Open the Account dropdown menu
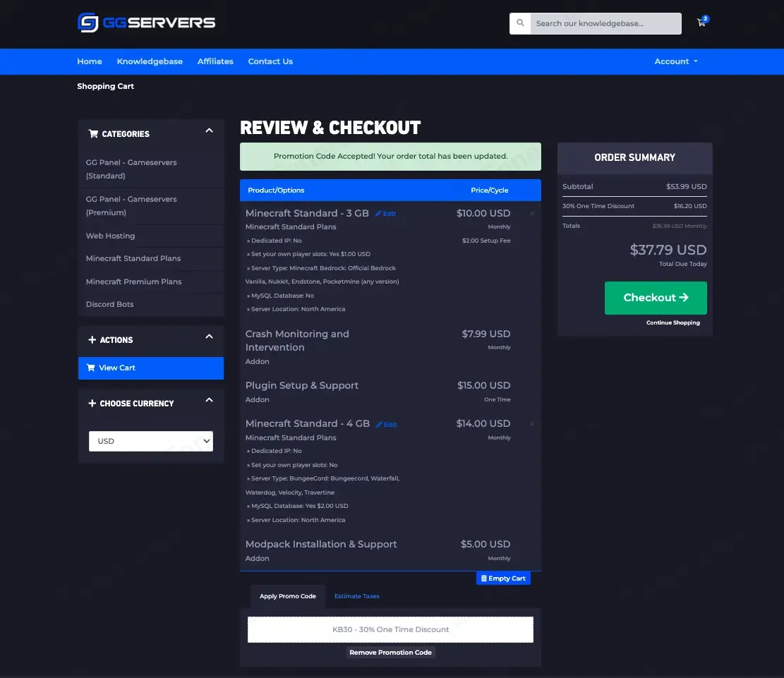This screenshot has width=784, height=678. point(676,61)
